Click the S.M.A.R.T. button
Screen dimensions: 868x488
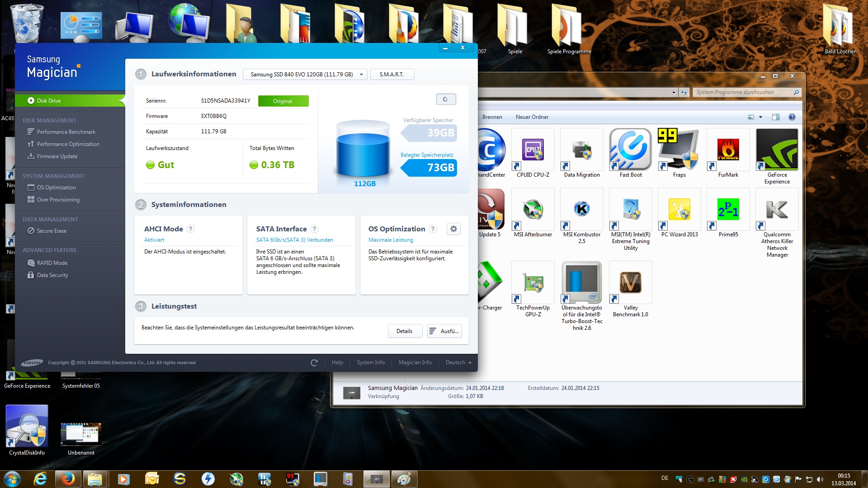click(392, 75)
